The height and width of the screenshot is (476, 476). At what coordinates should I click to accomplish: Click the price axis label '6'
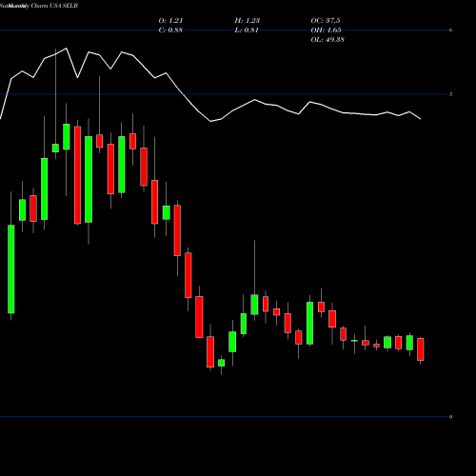[x=451, y=30]
